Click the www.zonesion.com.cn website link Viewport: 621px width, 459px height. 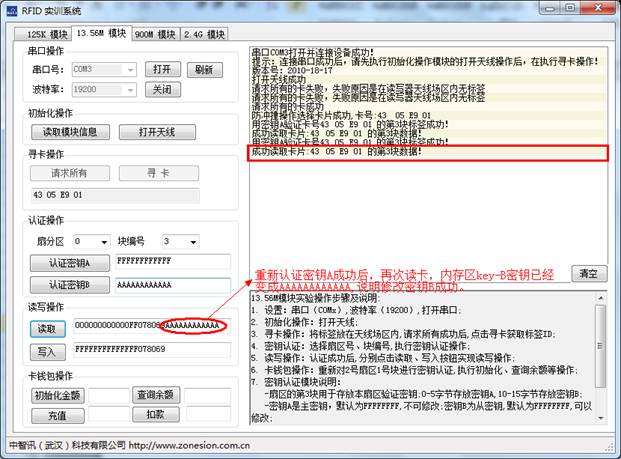(x=190, y=445)
